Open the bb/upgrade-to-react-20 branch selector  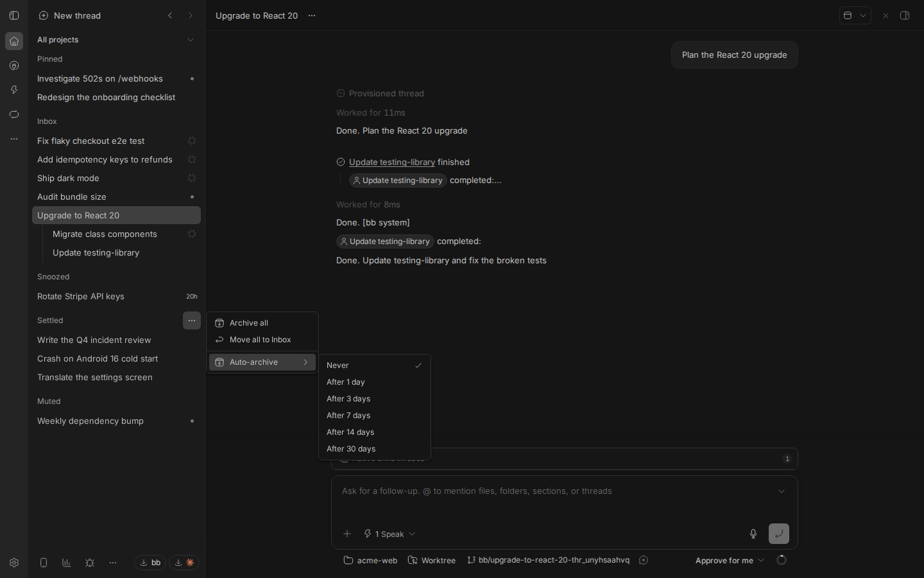click(548, 560)
